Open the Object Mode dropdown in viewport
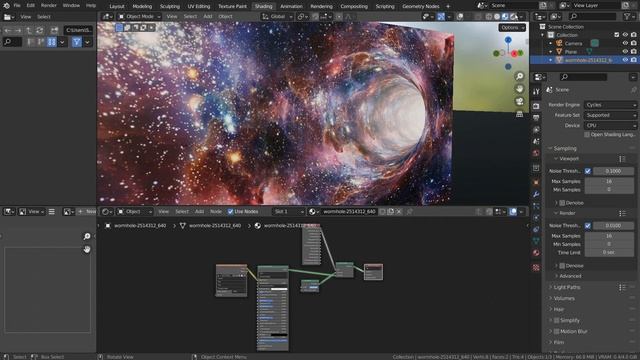The image size is (640, 360). pyautogui.click(x=140, y=17)
